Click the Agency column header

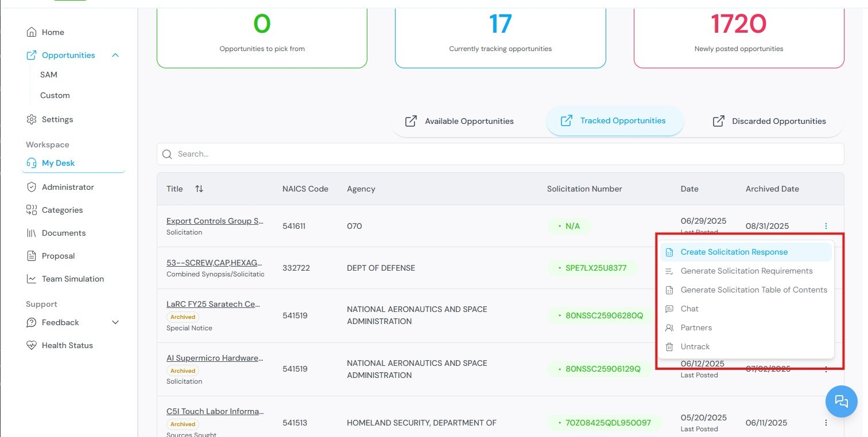[x=361, y=189]
